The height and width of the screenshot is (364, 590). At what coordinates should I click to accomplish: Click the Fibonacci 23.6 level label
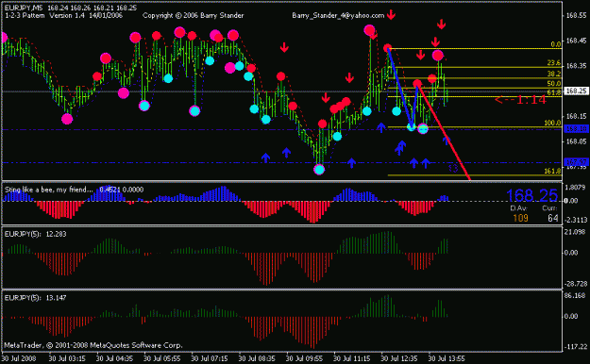[x=553, y=63]
